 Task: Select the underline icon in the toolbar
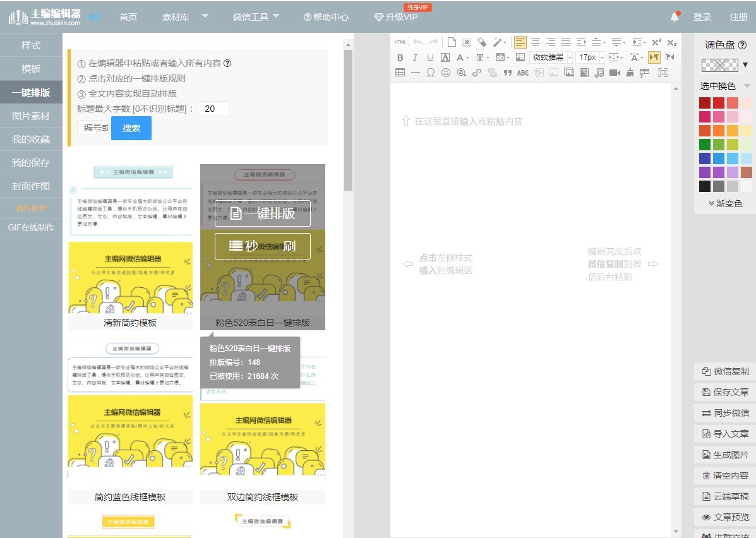[x=429, y=57]
